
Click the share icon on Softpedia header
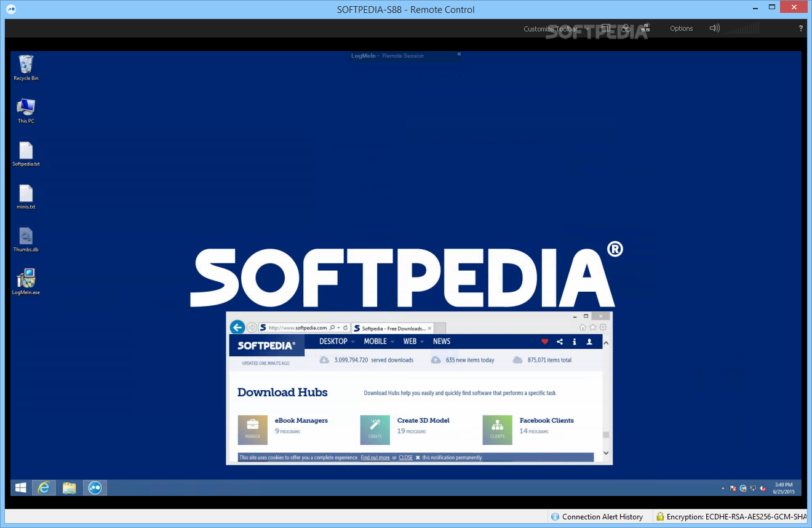(x=560, y=342)
